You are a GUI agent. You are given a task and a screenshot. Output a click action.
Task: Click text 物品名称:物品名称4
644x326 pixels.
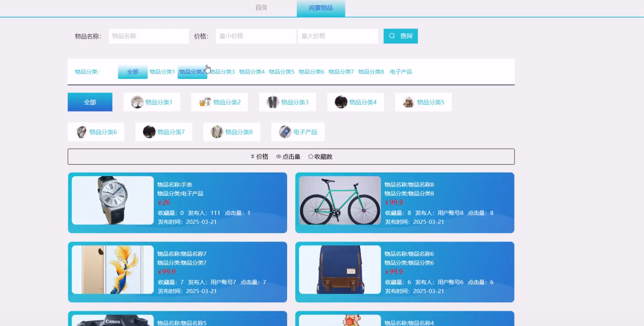tap(409, 323)
